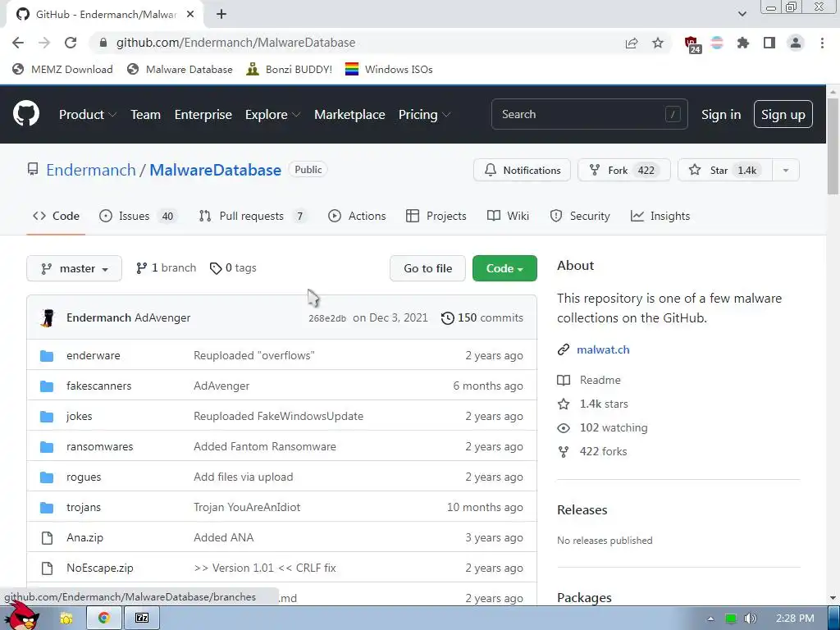The width and height of the screenshot is (840, 630).
Task: Reload the page with refresh icon
Action: pyautogui.click(x=71, y=43)
